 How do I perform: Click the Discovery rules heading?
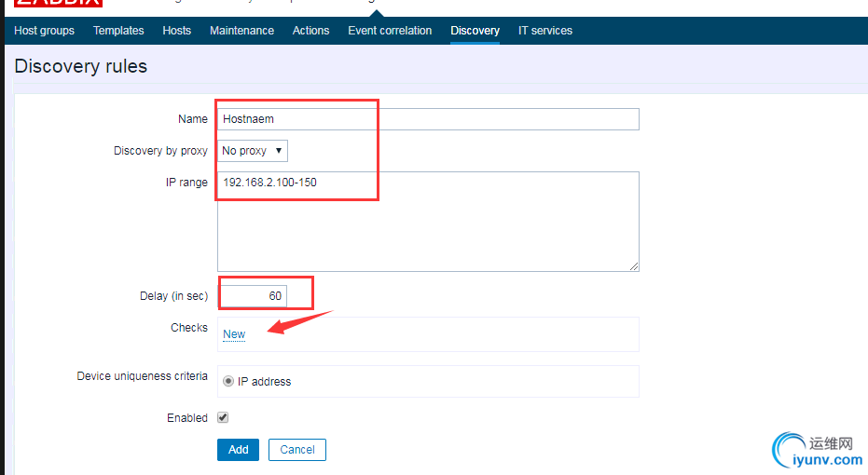(x=81, y=66)
